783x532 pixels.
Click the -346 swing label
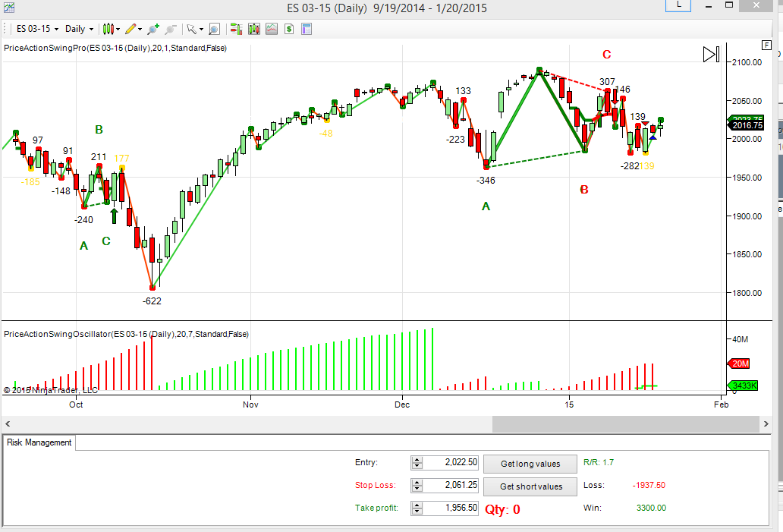(x=486, y=181)
